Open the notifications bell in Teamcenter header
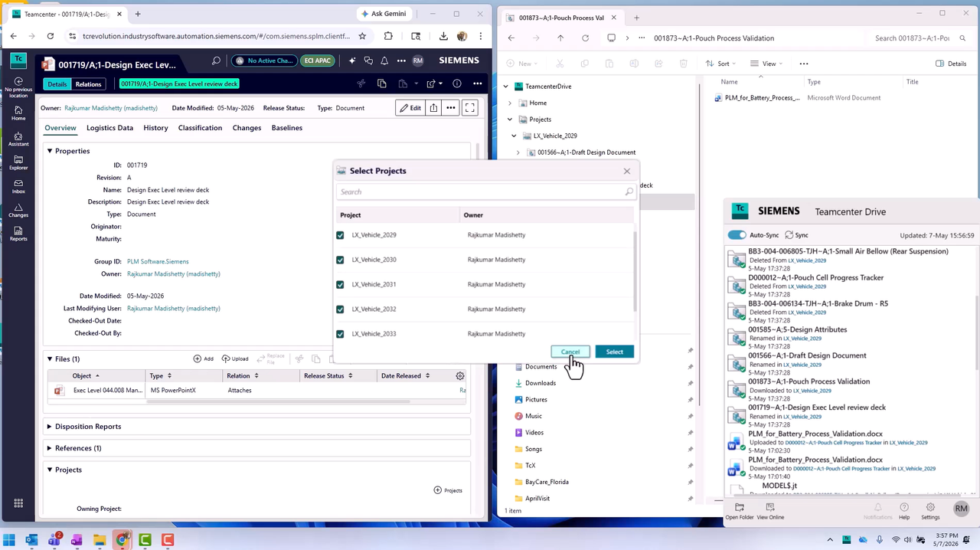The image size is (980, 550). click(384, 61)
